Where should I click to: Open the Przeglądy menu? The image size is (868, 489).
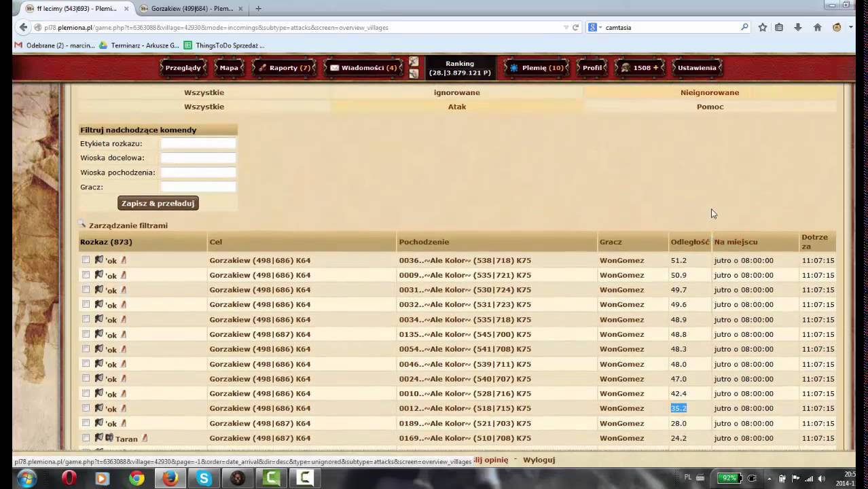183,68
